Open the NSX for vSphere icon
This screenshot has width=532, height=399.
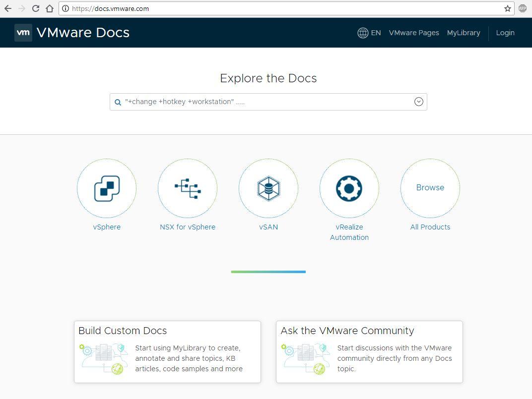tap(188, 188)
